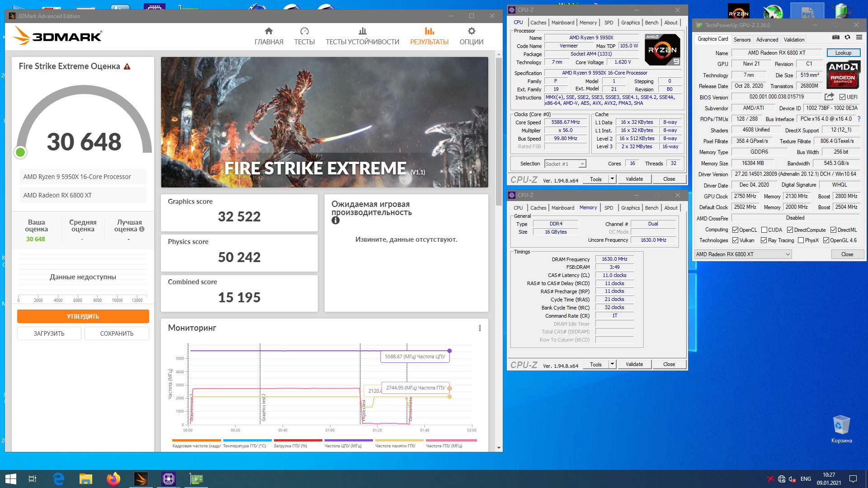
Task: Export the BIOS with the share arrow icon
Action: coord(829,97)
